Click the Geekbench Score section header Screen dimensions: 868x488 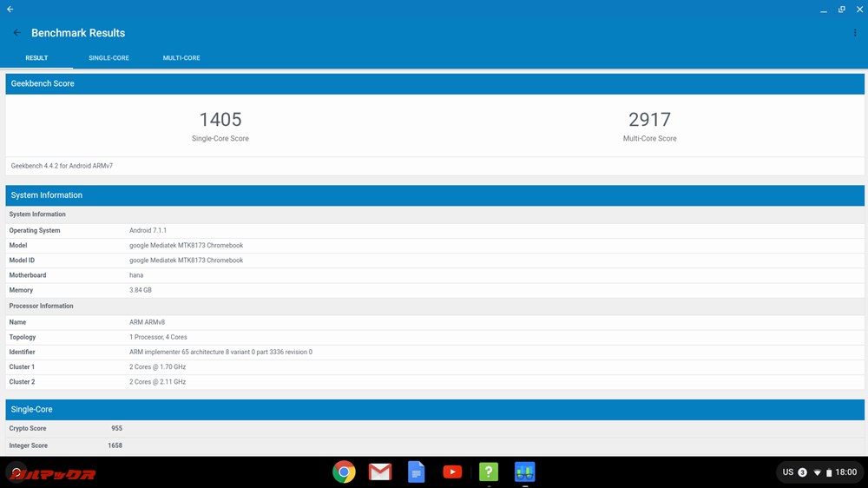(x=435, y=83)
